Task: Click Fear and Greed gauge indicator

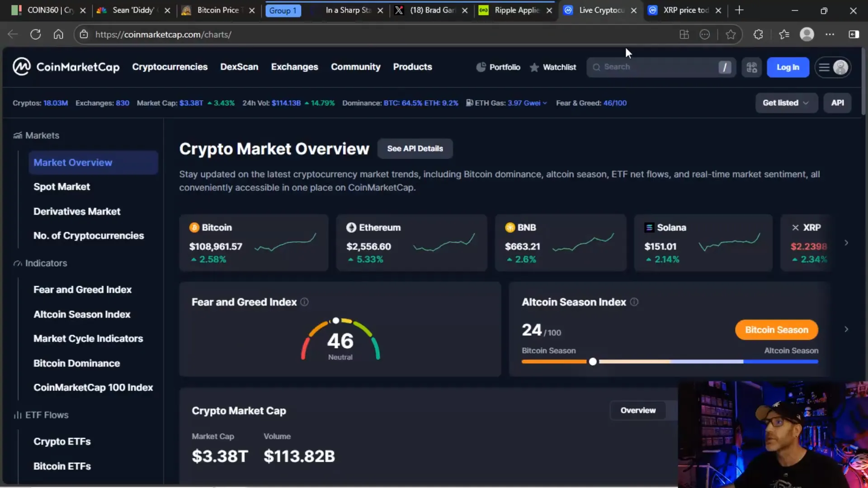Action: pos(336,321)
